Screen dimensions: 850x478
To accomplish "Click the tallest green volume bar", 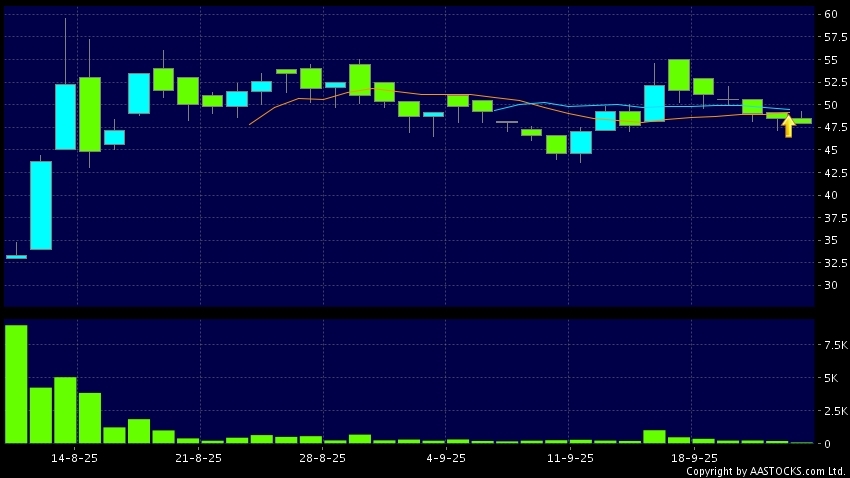I will [16, 384].
